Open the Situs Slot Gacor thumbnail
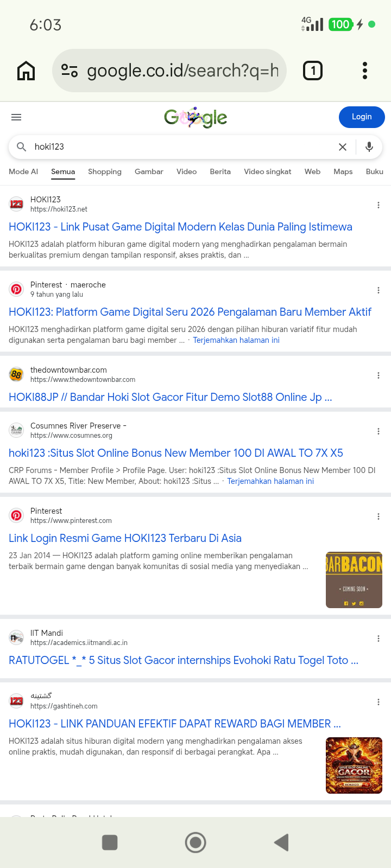This screenshot has height=868, width=391. (354, 765)
